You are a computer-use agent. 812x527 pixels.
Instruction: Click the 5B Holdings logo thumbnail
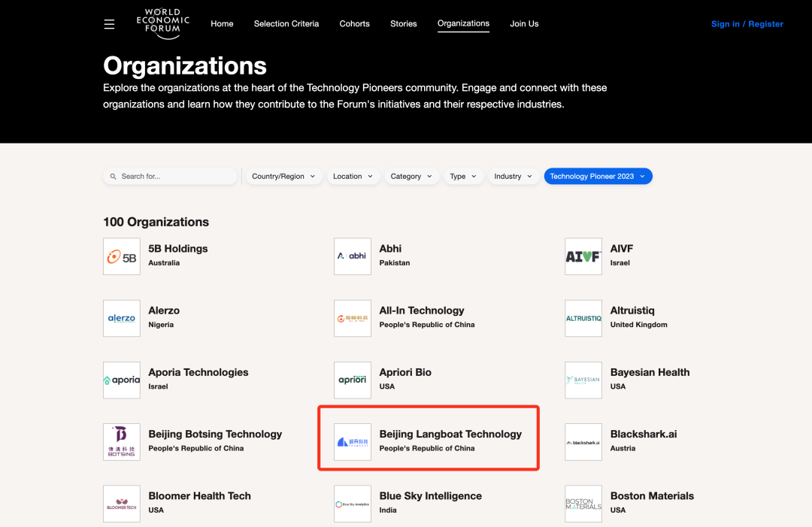point(122,256)
